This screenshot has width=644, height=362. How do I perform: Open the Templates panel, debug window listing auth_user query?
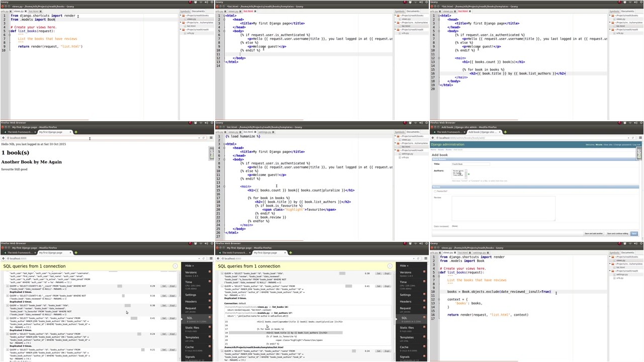point(192,337)
